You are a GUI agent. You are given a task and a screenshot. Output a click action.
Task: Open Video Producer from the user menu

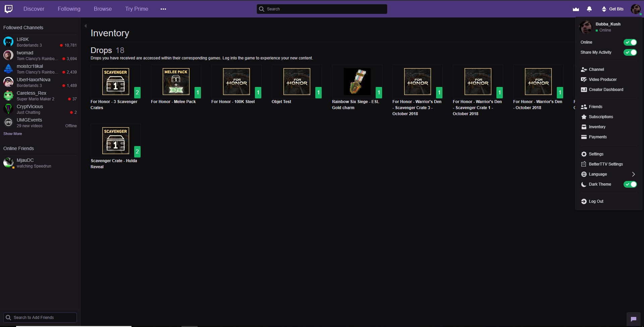pos(599,80)
